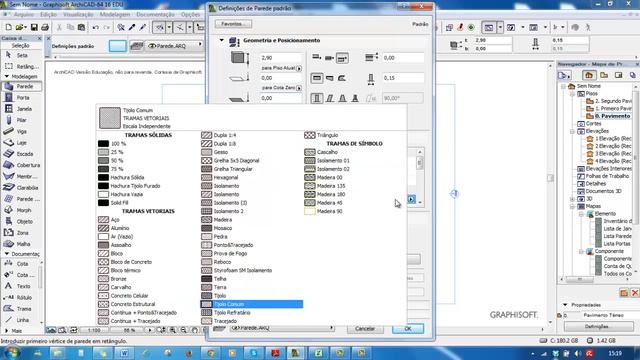Click the Cancelar button

click(365, 329)
